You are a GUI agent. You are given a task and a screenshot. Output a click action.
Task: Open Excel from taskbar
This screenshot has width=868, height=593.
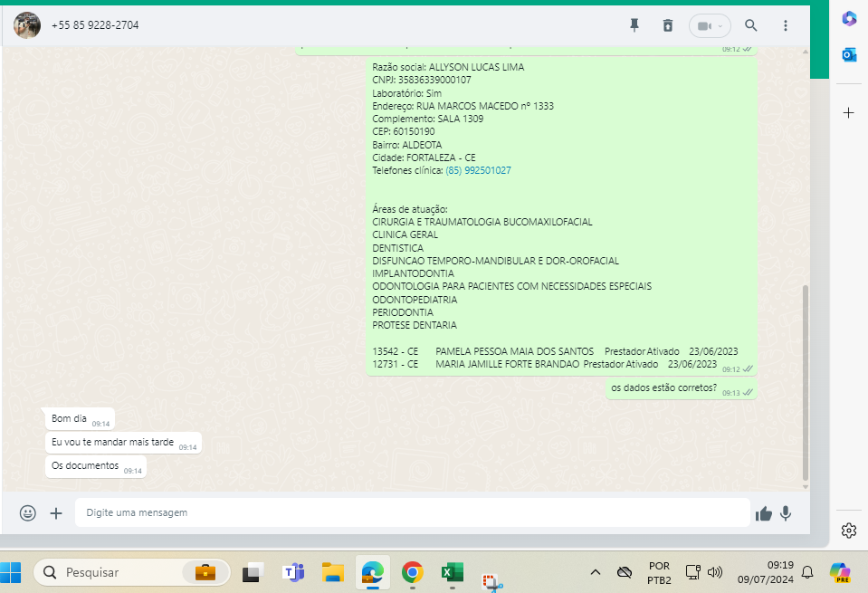coord(453,572)
